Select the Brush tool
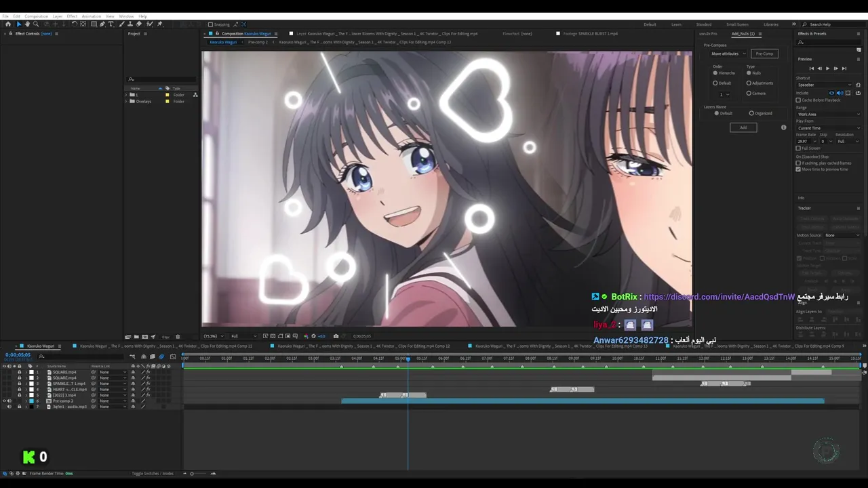Screen dimensions: 868x488 point(121,24)
